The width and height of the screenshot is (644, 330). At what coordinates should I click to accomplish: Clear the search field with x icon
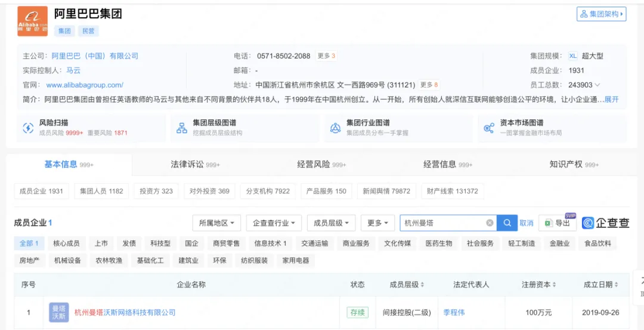(490, 223)
